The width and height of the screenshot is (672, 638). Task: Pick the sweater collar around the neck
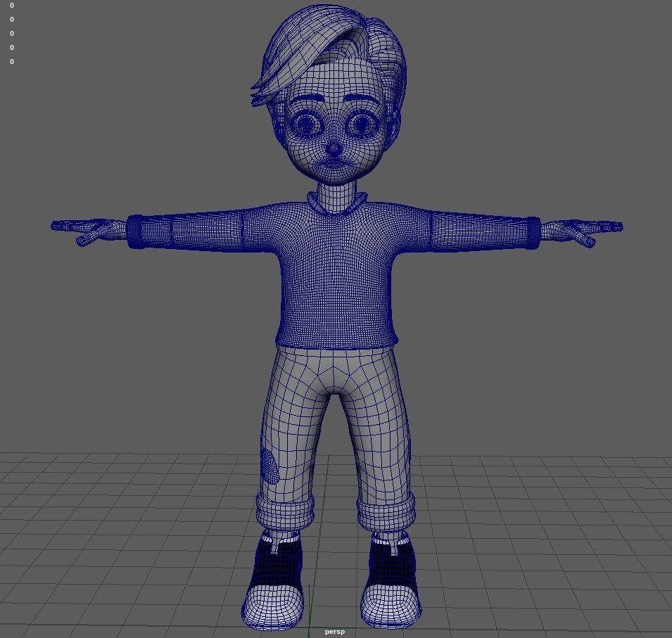[x=337, y=204]
